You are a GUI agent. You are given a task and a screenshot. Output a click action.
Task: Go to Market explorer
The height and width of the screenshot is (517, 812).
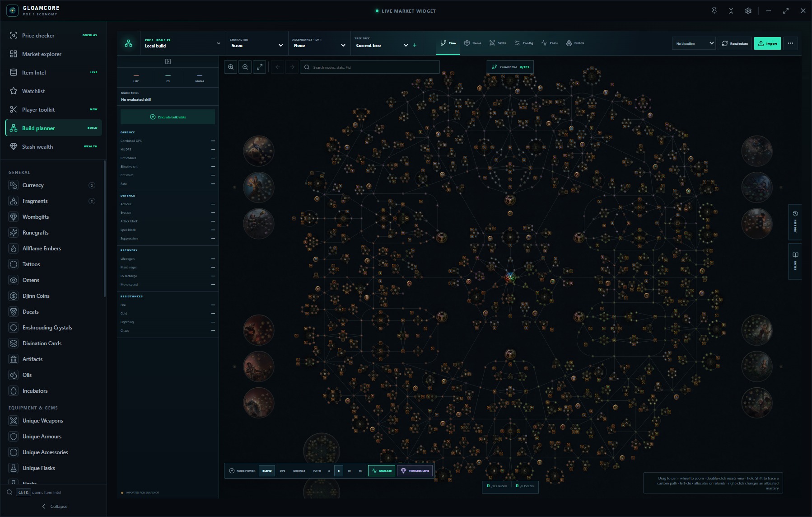tap(53, 54)
